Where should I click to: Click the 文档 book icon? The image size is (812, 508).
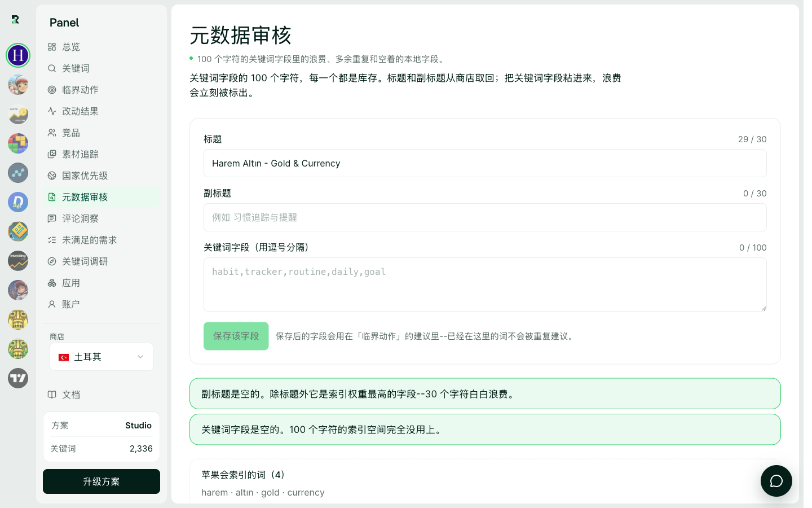[52, 395]
